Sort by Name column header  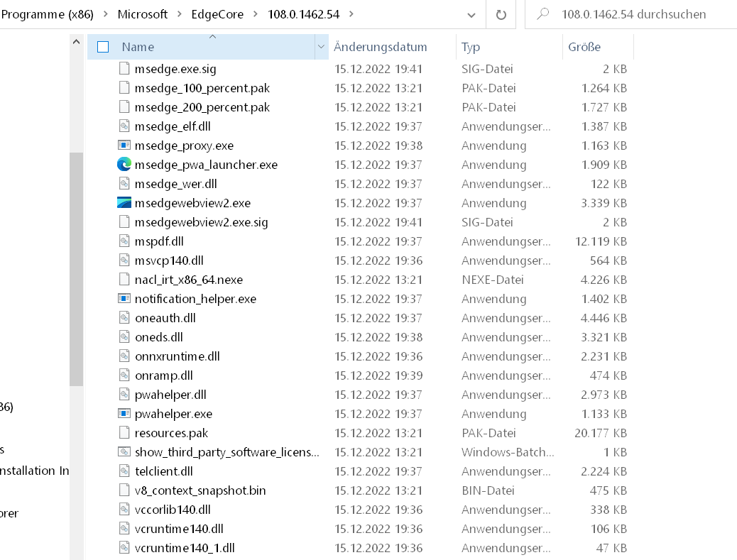coord(138,47)
